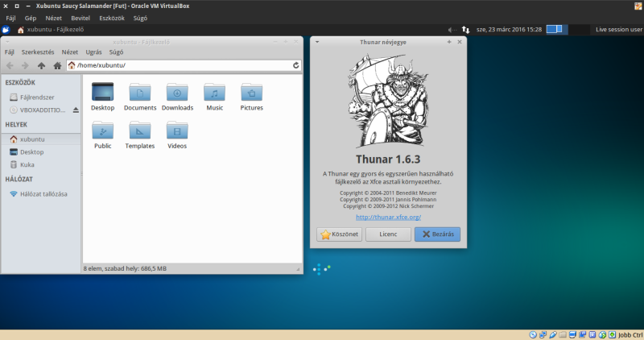The image size is (644, 340).
Task: Click the volume icon in panel
Action: click(x=452, y=30)
